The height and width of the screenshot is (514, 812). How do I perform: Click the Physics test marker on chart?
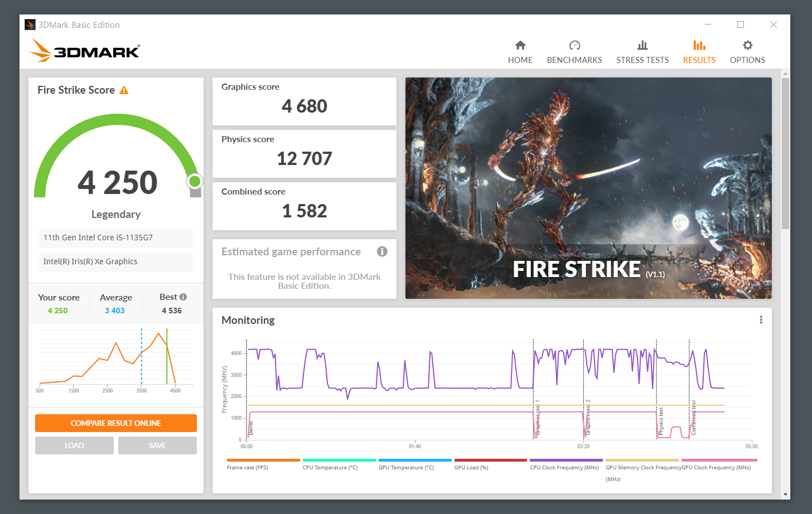[x=661, y=421]
